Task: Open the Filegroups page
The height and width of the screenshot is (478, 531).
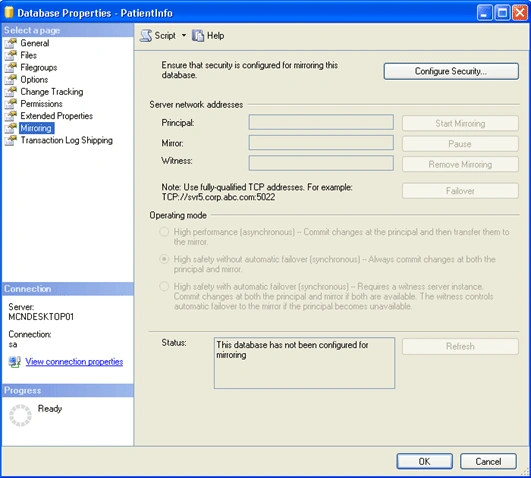Action: click(39, 67)
